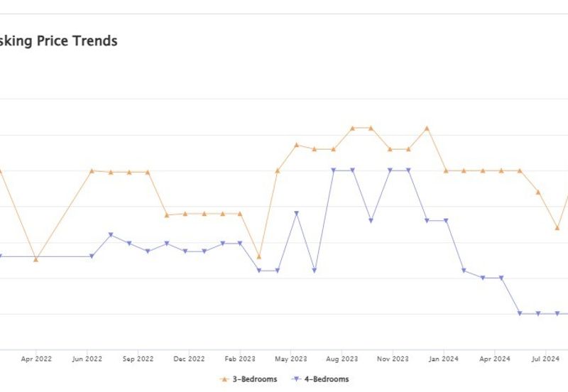
Task: Click the Nov 2023 axis label
Action: tap(392, 359)
